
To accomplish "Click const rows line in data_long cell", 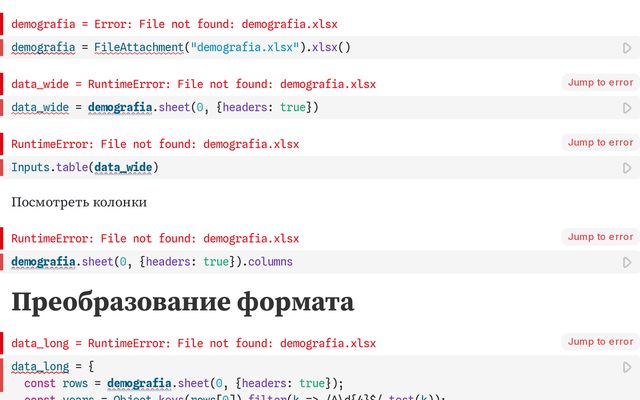I will point(184,383).
